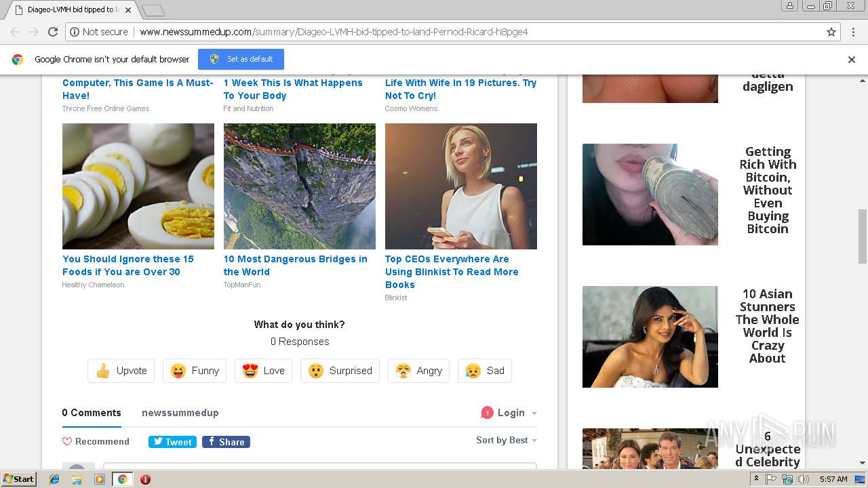Set Chrome as default browser
868x488 pixels.
pos(241,59)
